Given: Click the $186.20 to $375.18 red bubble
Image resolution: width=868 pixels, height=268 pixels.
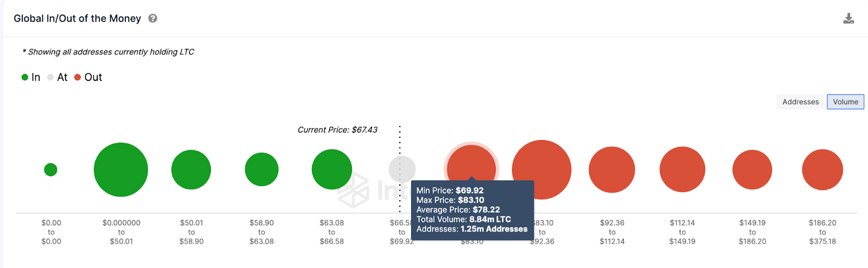Looking at the screenshot, I should tap(822, 170).
